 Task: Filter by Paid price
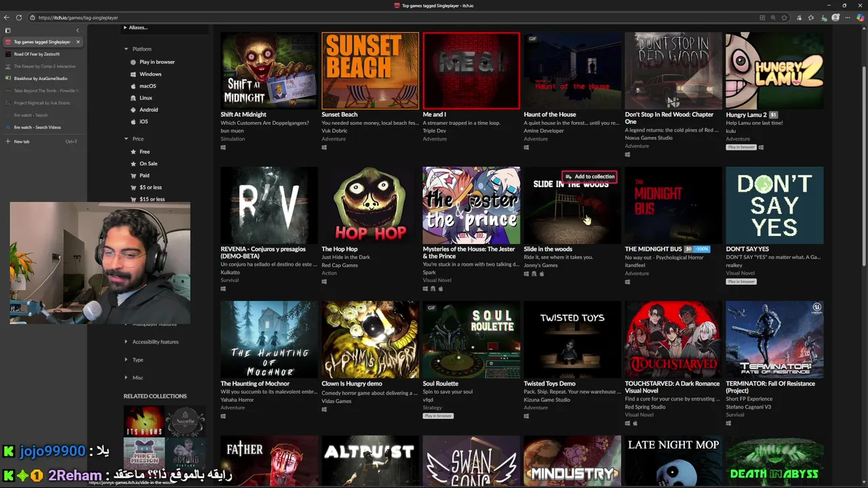[140, 176]
